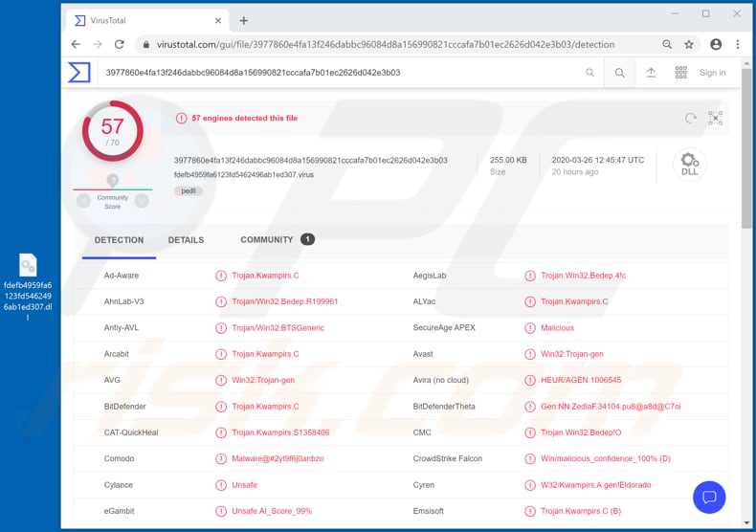Click Ad-Aware result Trojan.Kwampirs.C
The width and height of the screenshot is (756, 532).
tap(265, 276)
